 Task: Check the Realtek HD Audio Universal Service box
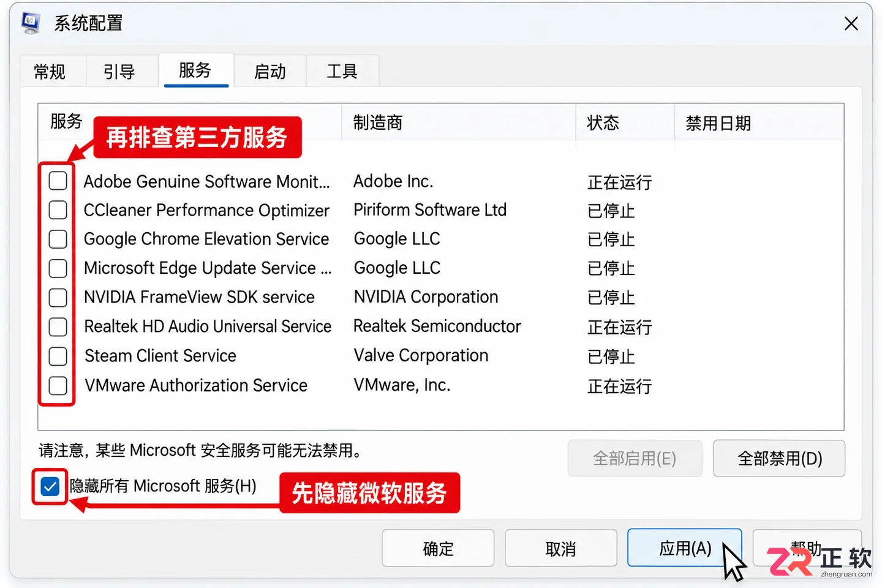pyautogui.click(x=58, y=327)
